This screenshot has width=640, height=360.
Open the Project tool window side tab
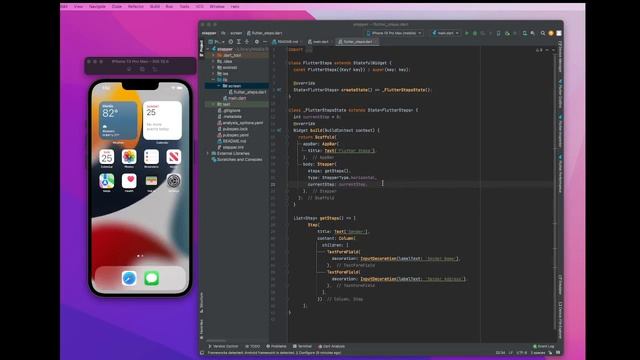click(x=202, y=48)
